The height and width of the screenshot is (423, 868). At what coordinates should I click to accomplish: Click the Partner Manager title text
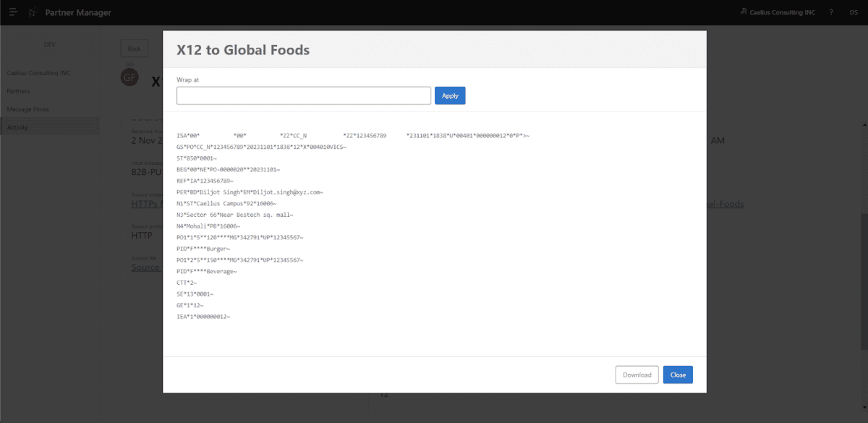click(x=78, y=12)
